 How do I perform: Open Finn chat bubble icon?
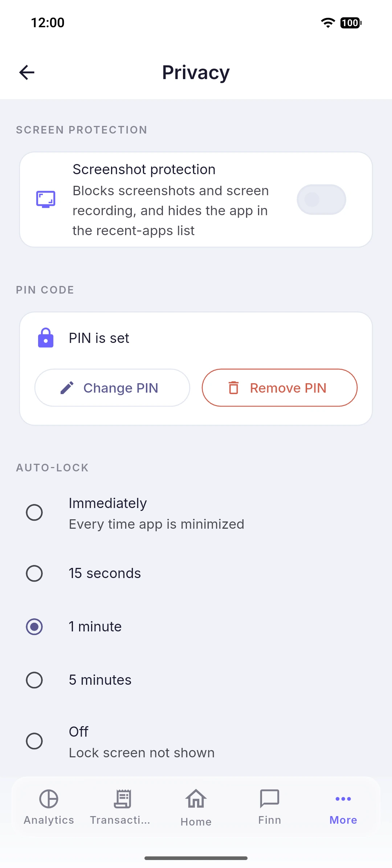tap(270, 799)
